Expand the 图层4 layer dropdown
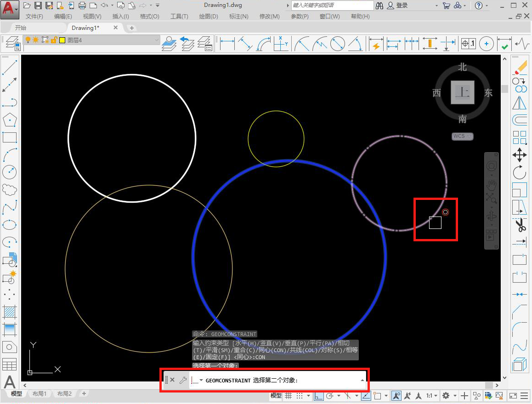Image resolution: width=532 pixels, height=404 pixels. [x=156, y=40]
